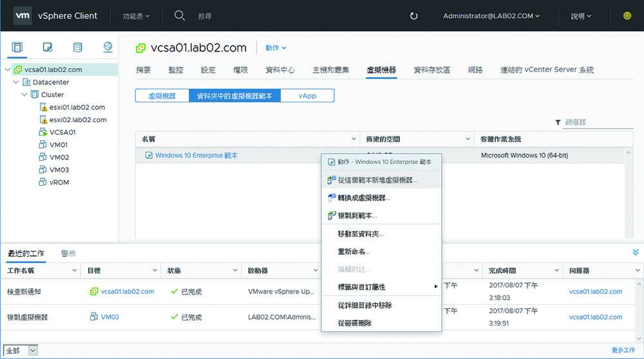Screen dimensions: 644x359
Task: Switch to the 網路 tab
Action: (475, 69)
